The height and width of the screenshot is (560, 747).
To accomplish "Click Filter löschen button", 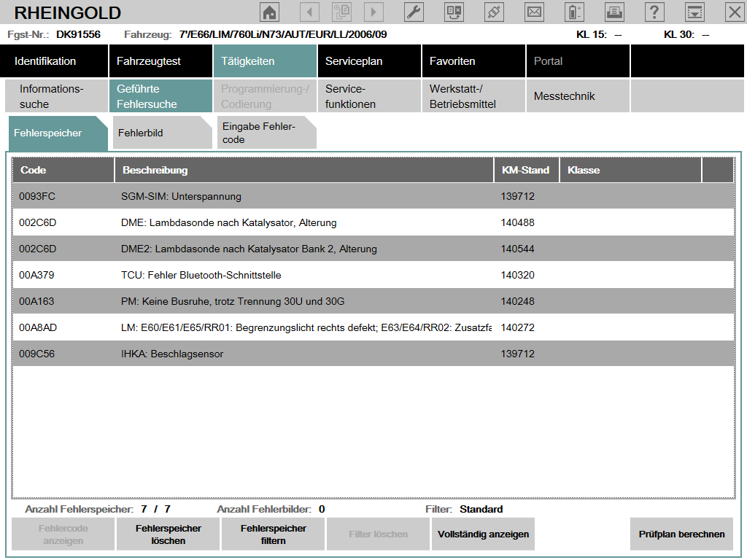I will click(379, 534).
